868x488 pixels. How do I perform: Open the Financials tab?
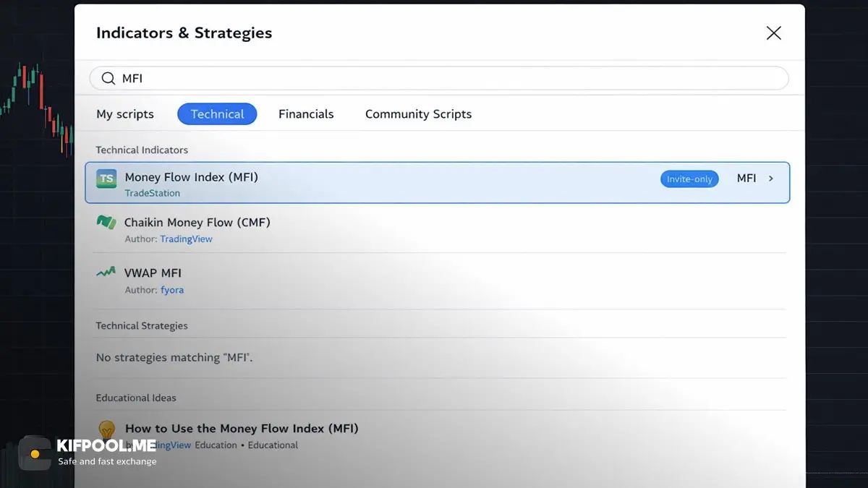(x=306, y=114)
